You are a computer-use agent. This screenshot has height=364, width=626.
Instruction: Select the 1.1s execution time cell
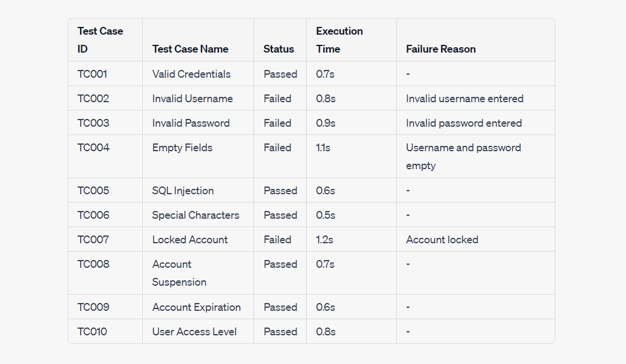point(323,148)
